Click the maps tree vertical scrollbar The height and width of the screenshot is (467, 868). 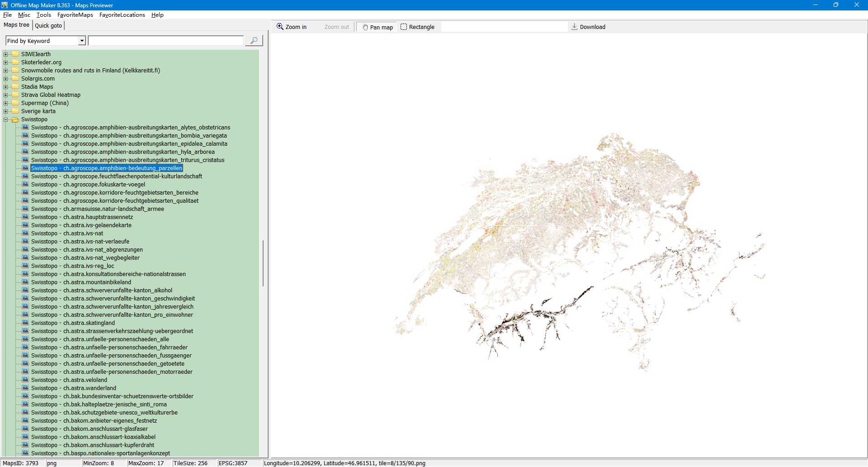point(263,263)
